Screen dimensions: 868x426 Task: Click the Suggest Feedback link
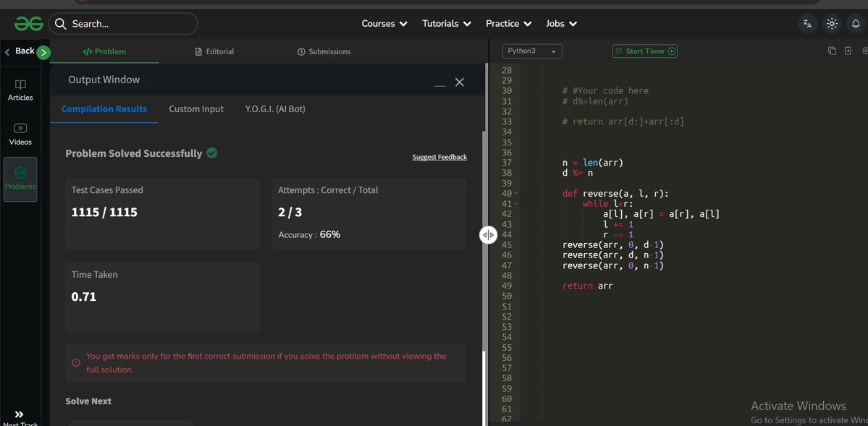(x=439, y=157)
